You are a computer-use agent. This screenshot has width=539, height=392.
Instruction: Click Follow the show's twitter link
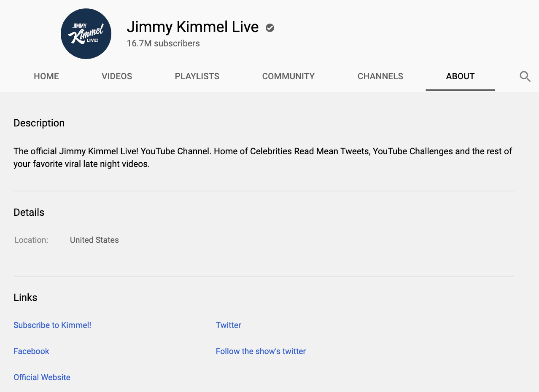[261, 351]
